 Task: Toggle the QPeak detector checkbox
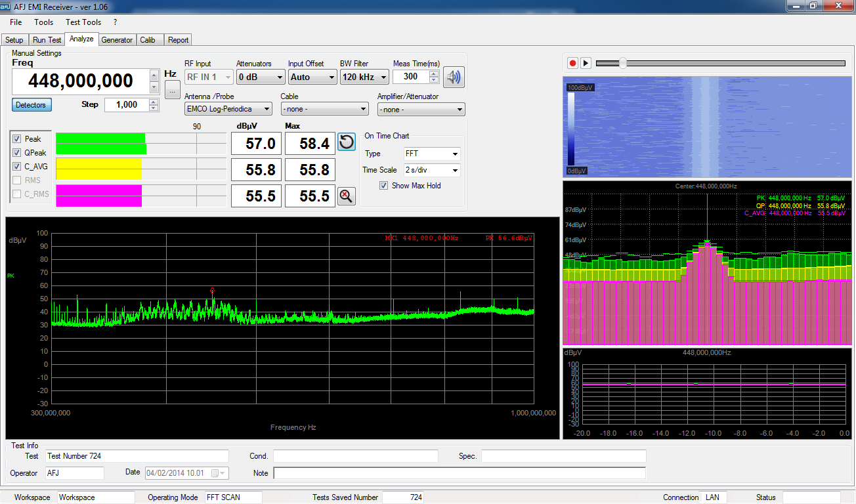tap(17, 153)
